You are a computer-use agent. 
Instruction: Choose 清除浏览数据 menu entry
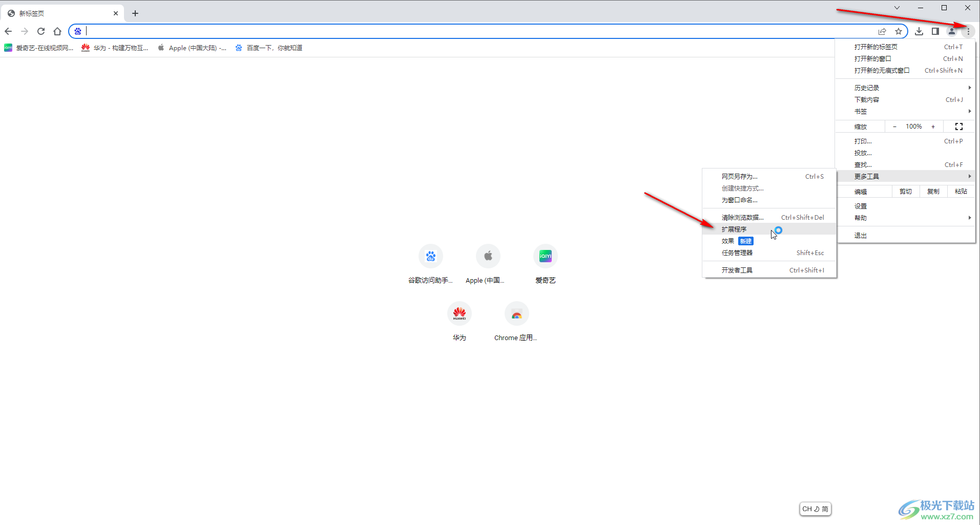742,218
